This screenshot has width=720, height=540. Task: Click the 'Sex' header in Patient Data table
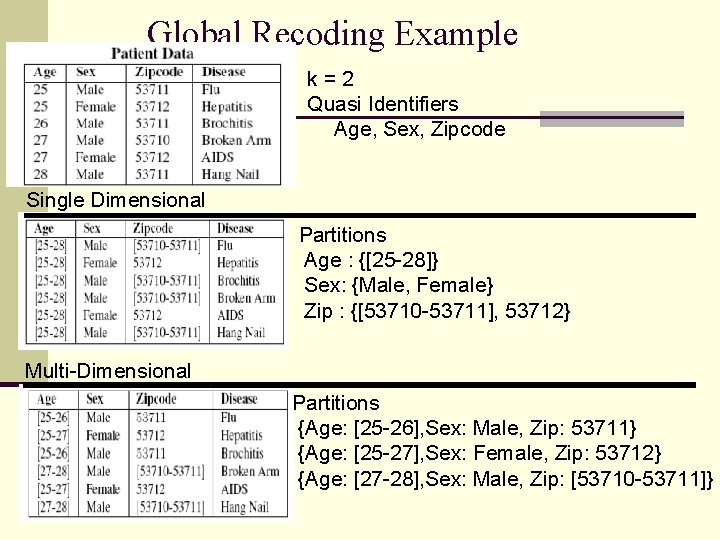coord(86,72)
